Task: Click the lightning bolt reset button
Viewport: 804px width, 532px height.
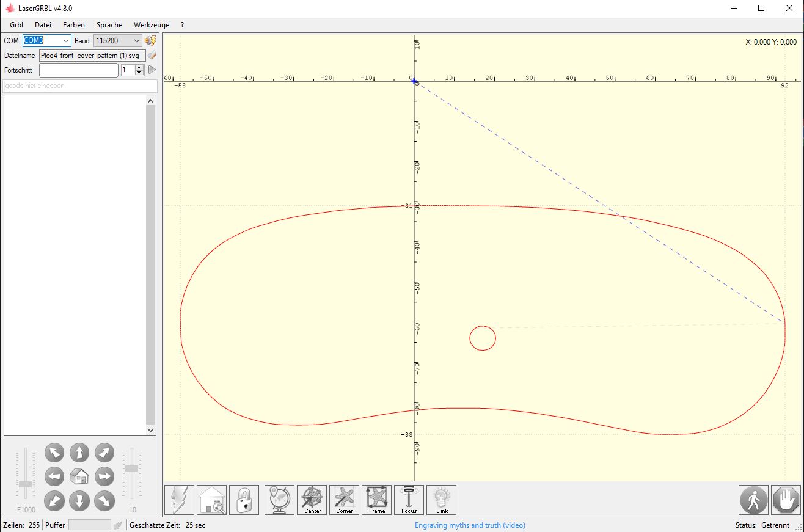Action: click(x=179, y=500)
